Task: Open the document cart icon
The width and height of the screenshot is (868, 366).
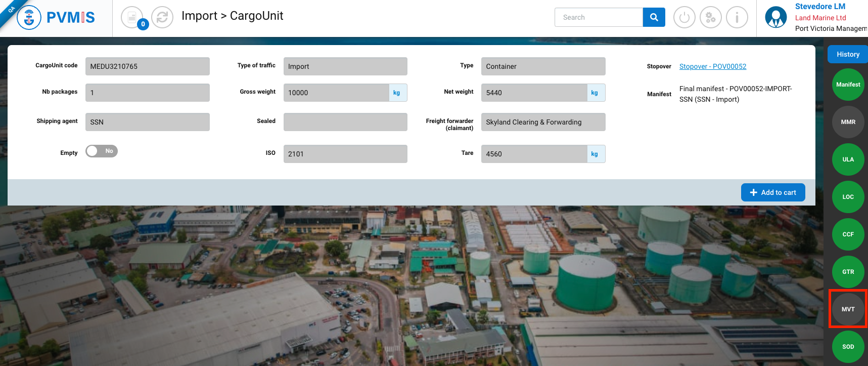Action: (132, 18)
